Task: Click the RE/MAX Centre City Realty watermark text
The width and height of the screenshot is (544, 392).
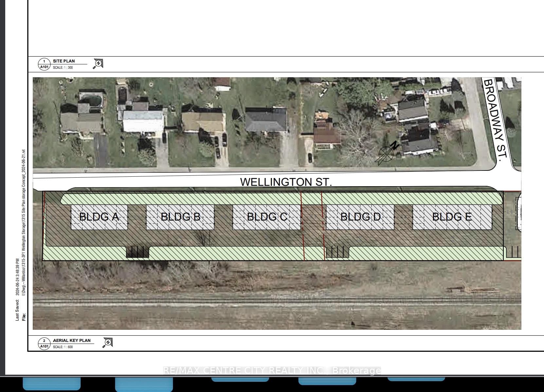Action: [x=272, y=370]
